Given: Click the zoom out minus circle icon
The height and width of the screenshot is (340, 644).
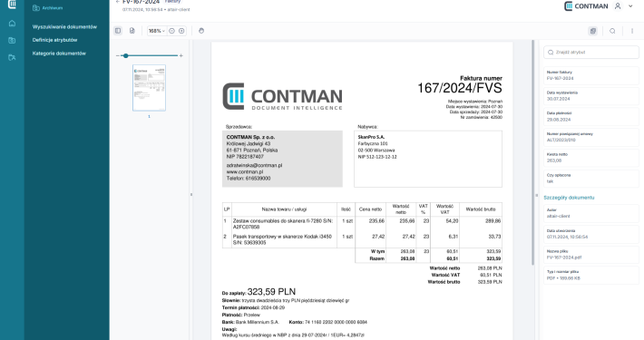Looking at the screenshot, I should click(171, 31).
